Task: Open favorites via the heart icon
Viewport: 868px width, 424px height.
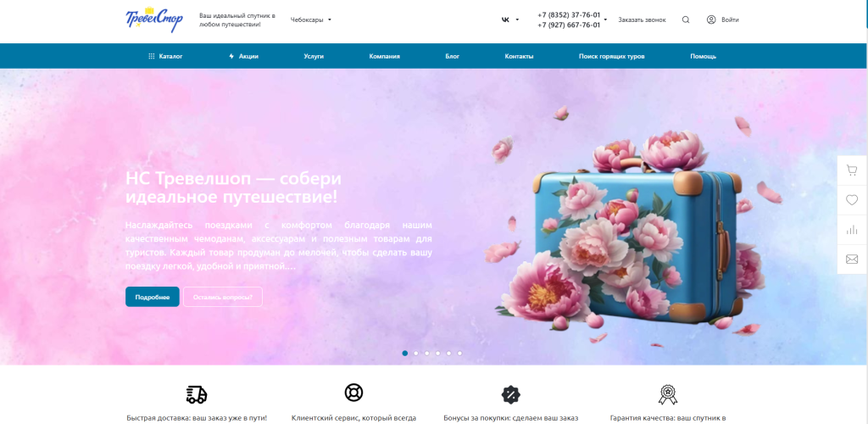Action: point(851,200)
